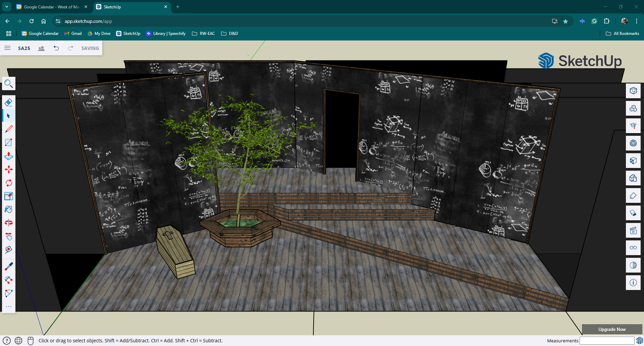Screen dimensions: 644x346
Task: Focus the Measurements input box
Action: click(x=607, y=341)
